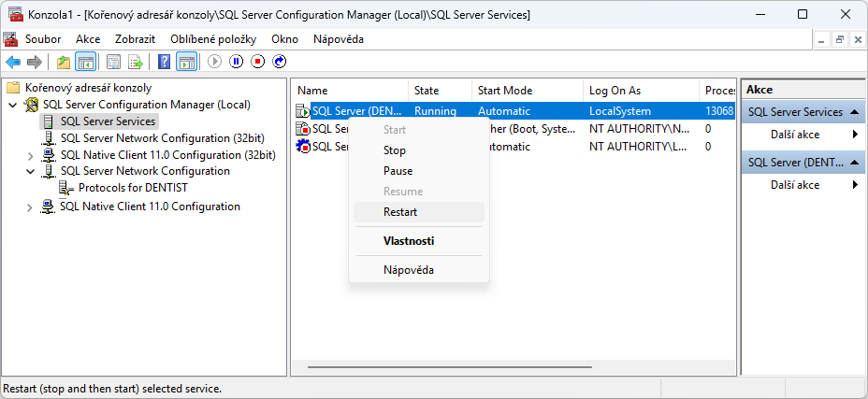Click the Restart Service toolbar icon
The image size is (868, 399).
tap(280, 62)
